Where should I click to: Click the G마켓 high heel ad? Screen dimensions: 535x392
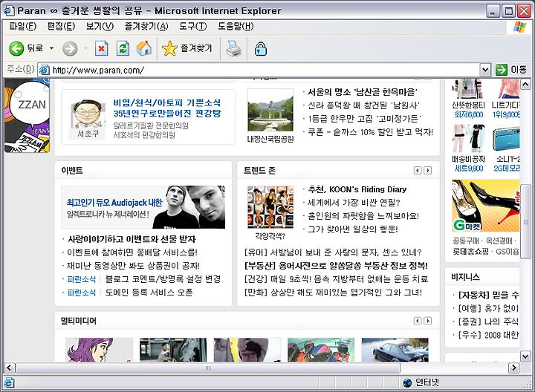tap(485, 206)
